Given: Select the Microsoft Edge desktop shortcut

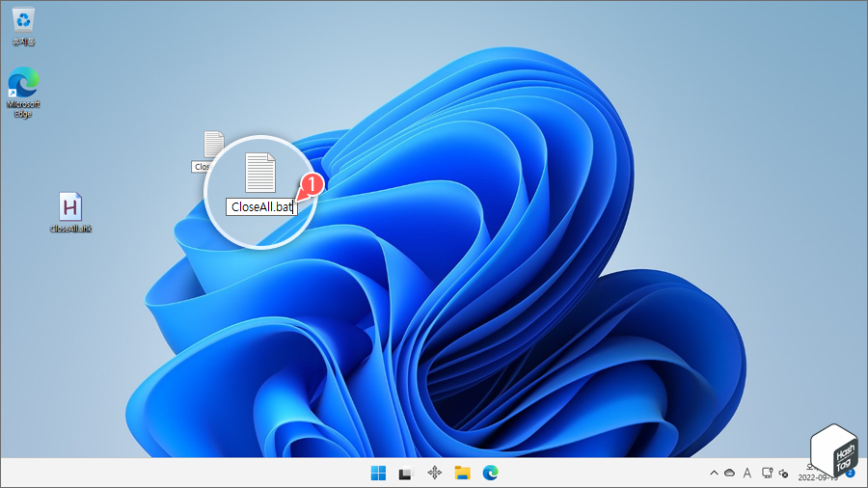Looking at the screenshot, I should pyautogui.click(x=23, y=92).
